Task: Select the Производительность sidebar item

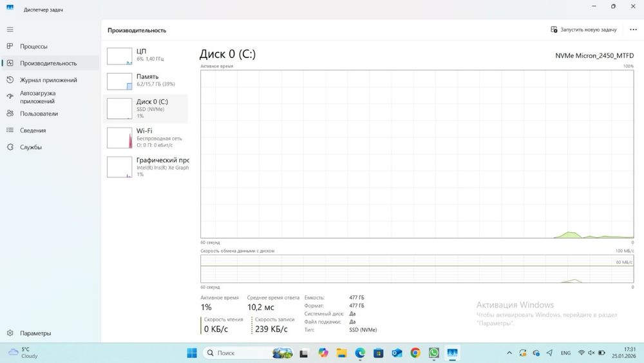Action: click(50, 63)
